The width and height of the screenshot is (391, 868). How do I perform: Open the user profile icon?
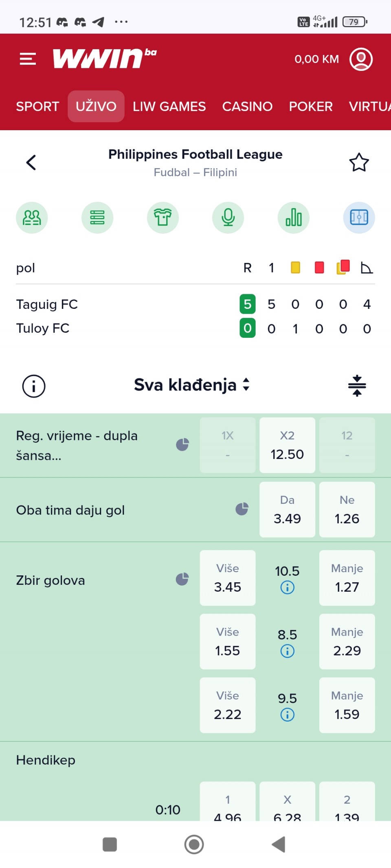(x=361, y=59)
